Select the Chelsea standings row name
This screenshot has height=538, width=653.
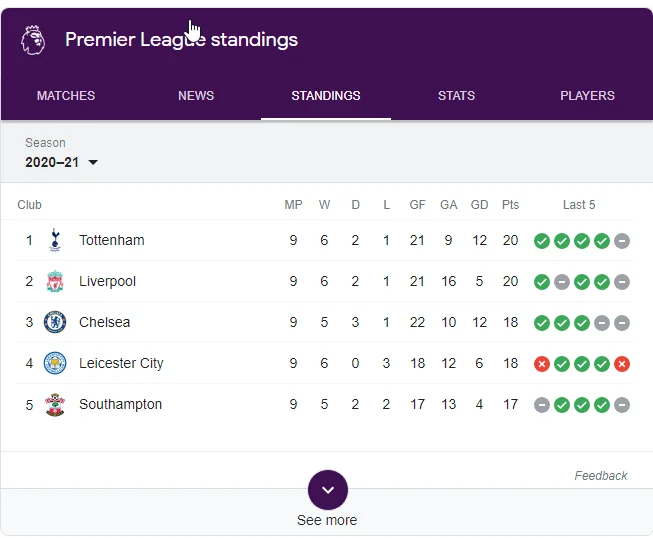click(x=104, y=322)
